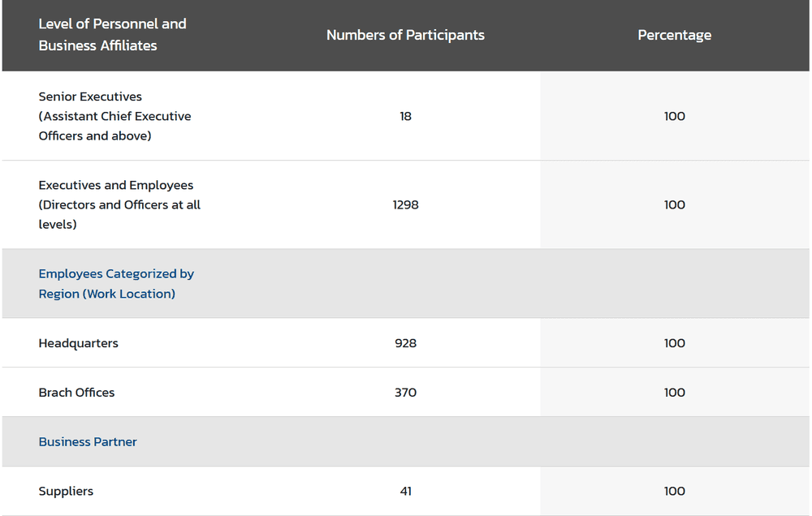The height and width of the screenshot is (516, 812).
Task: Select the Headquarters row label
Action: (78, 343)
